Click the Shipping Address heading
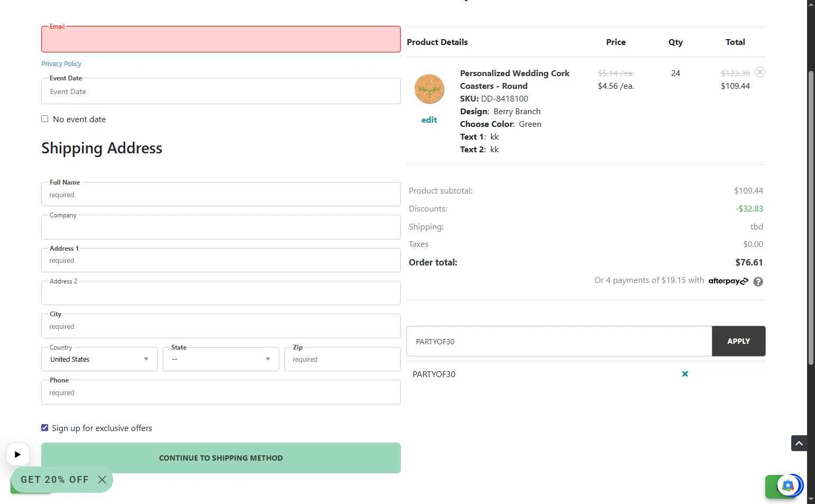Viewport: 815px width, 504px height. (102, 148)
